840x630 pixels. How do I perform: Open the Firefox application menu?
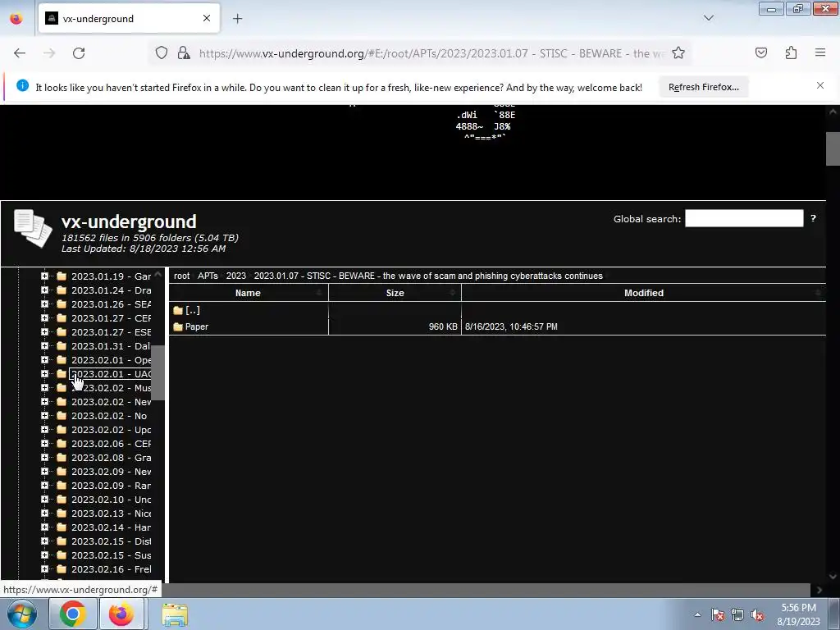click(820, 52)
